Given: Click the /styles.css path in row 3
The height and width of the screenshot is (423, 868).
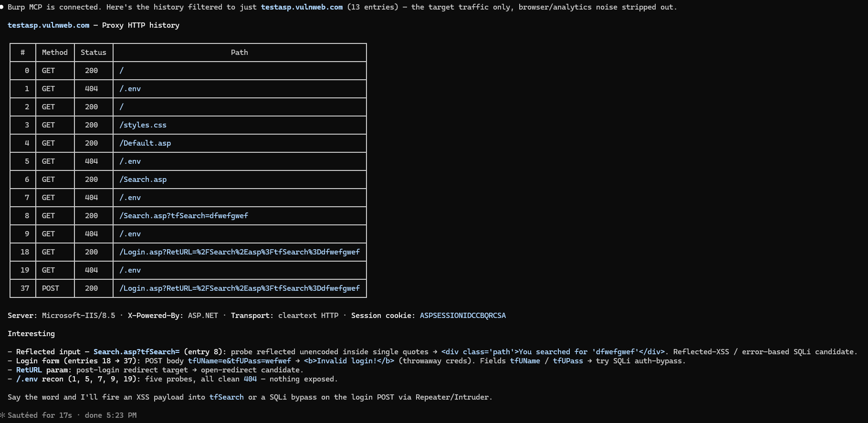Looking at the screenshot, I should [x=143, y=125].
